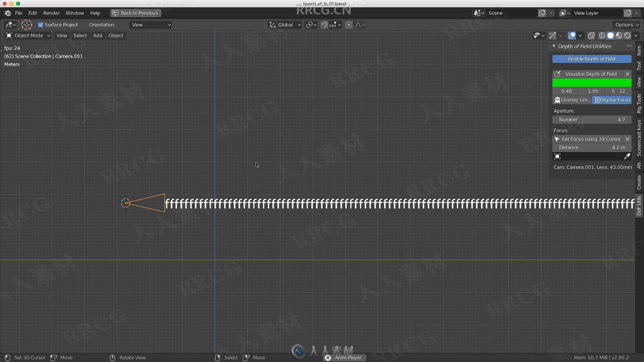The width and height of the screenshot is (644, 362).
Task: Adjust the focus Distance 4.2 m field
Action: [x=592, y=147]
